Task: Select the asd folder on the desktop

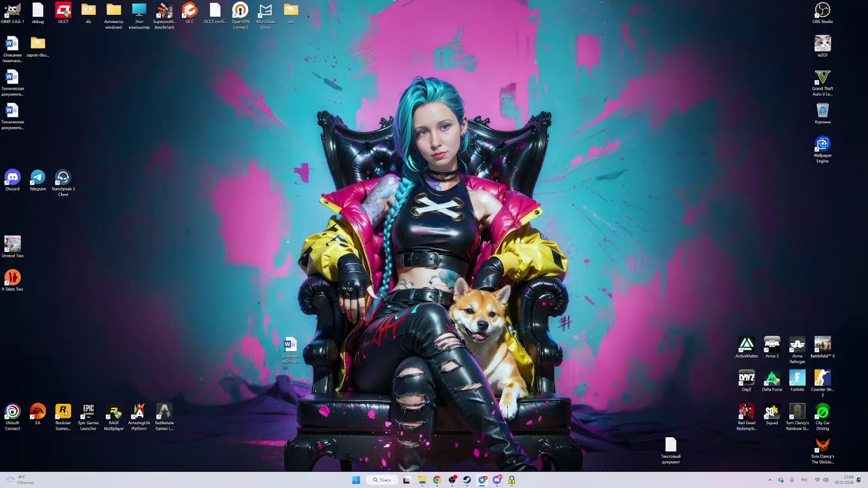Action: coord(291,14)
